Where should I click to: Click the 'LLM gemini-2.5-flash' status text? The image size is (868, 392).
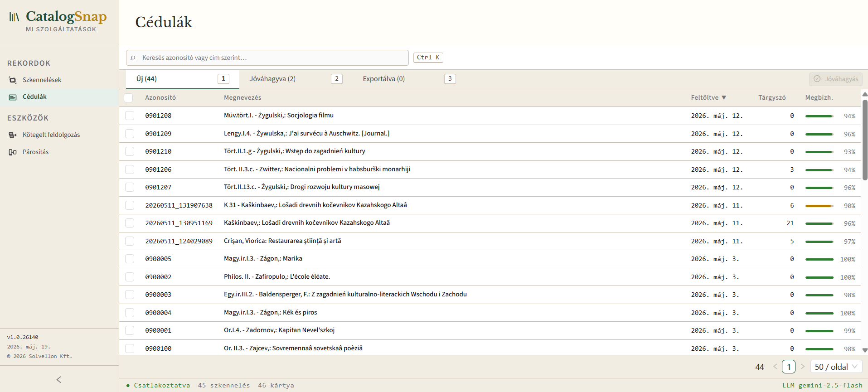(x=822, y=385)
